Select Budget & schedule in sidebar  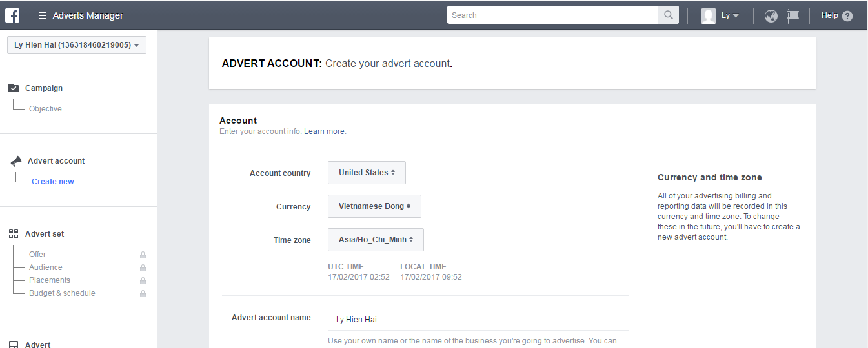(x=62, y=293)
